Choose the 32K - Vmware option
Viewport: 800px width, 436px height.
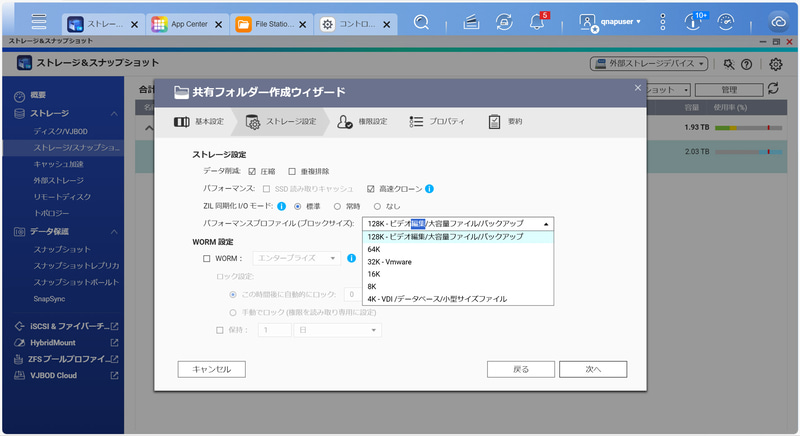[458, 262]
